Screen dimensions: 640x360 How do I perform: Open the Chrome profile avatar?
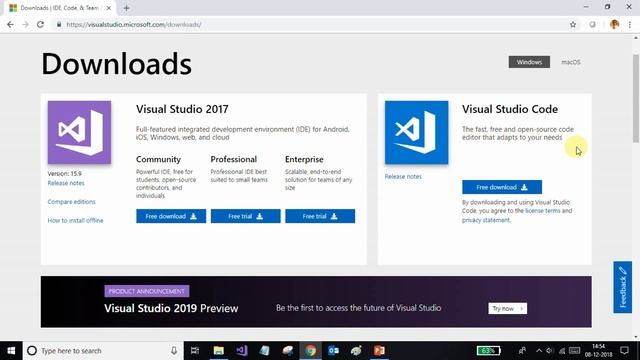(x=614, y=24)
